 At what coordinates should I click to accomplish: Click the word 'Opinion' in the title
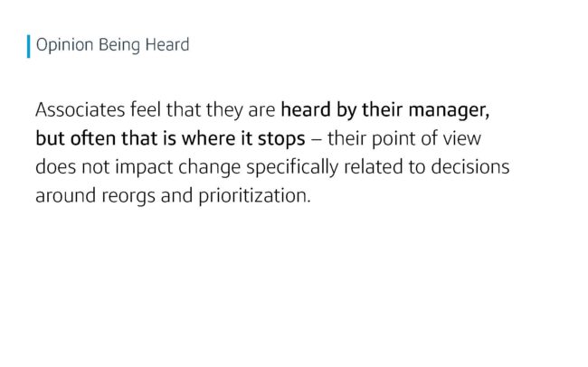(x=64, y=45)
